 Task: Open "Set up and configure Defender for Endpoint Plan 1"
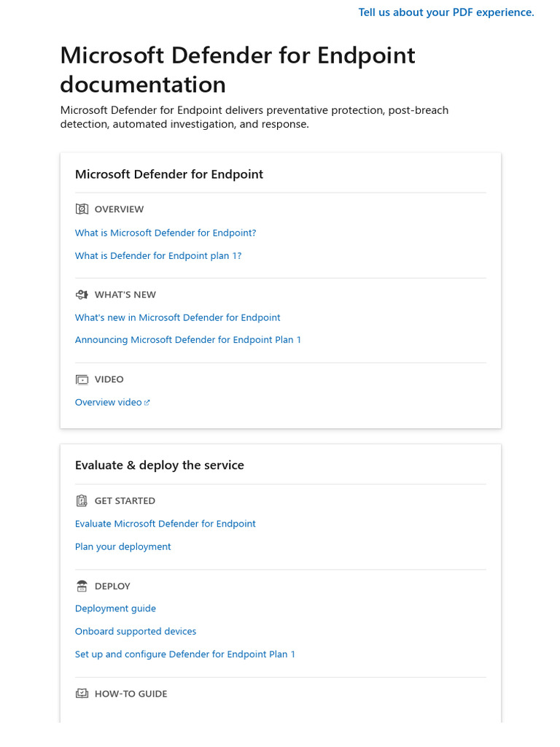(x=185, y=654)
